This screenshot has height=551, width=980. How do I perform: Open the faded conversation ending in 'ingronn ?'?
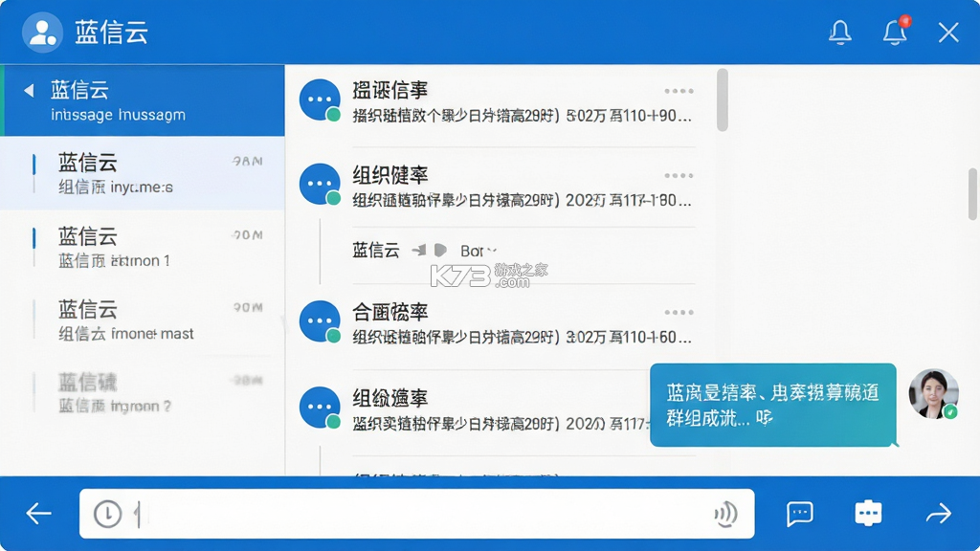point(143,392)
